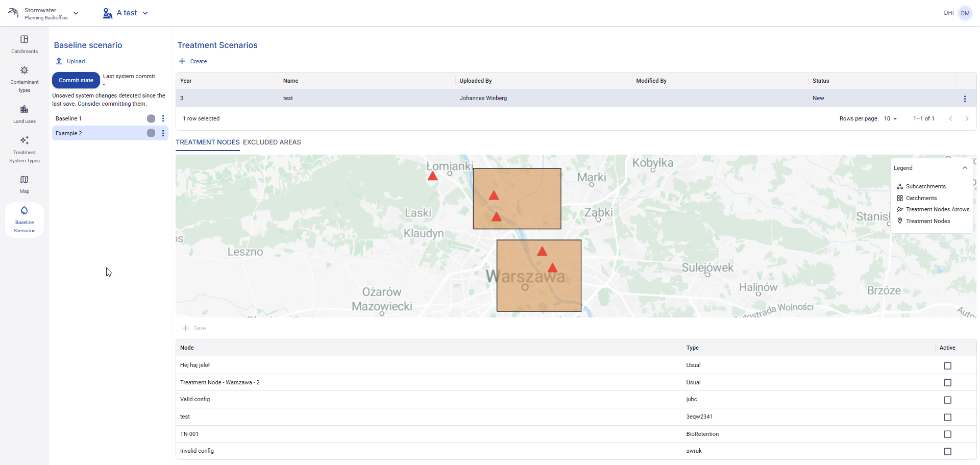Enable Active checkbox for Valid config
980x465 pixels.
[x=948, y=400]
